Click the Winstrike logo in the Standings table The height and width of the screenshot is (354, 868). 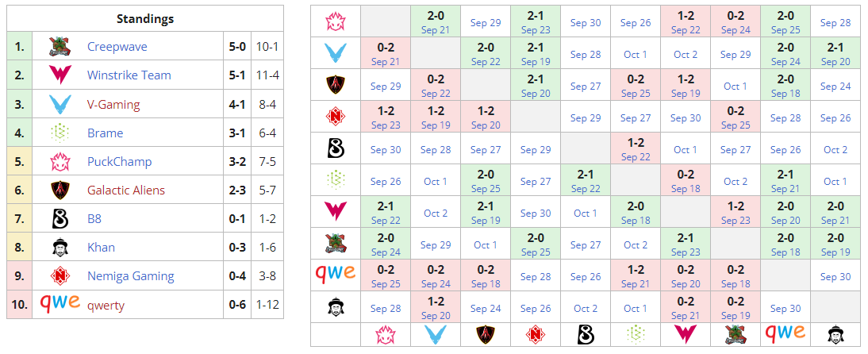[60, 75]
